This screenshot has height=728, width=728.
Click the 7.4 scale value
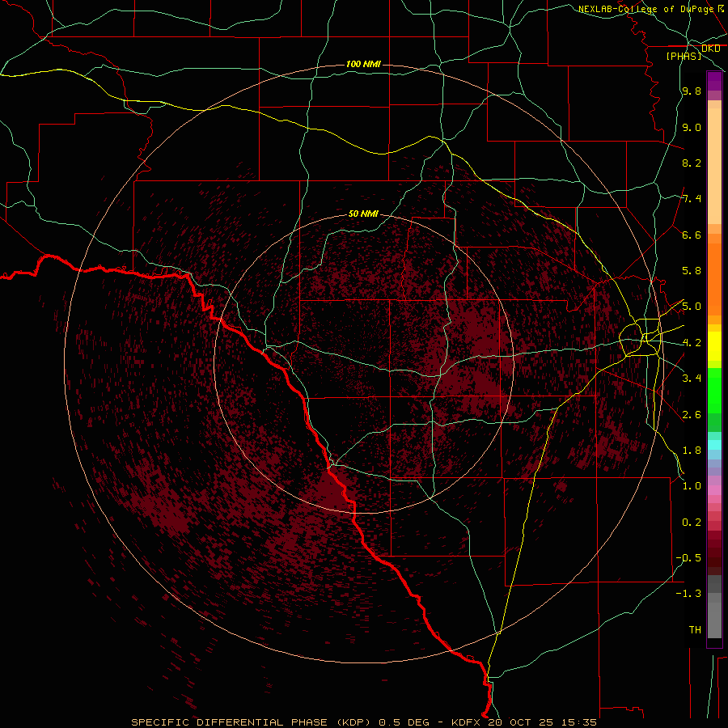(692, 199)
